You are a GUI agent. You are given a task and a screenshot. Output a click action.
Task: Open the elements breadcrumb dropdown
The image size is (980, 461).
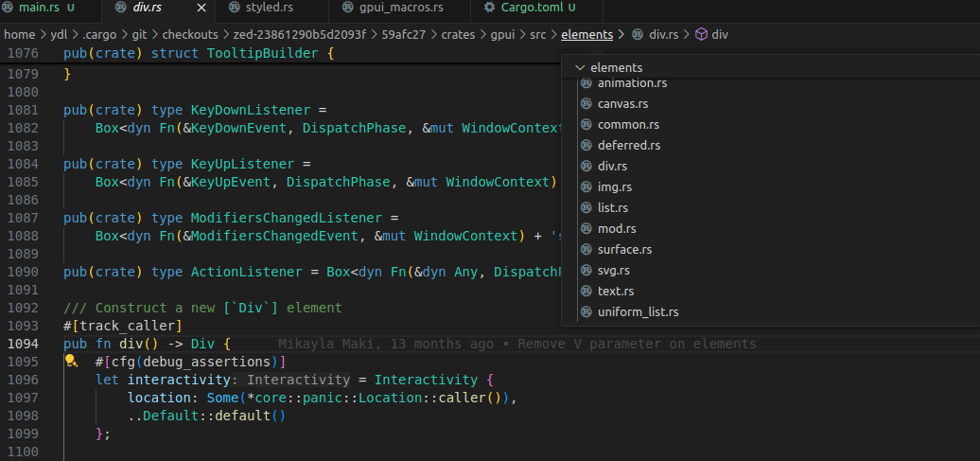click(586, 34)
